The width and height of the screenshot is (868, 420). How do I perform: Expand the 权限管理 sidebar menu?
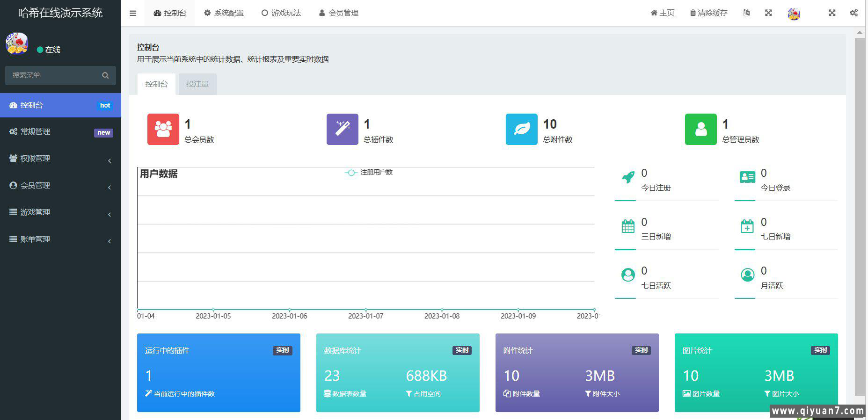coord(60,159)
